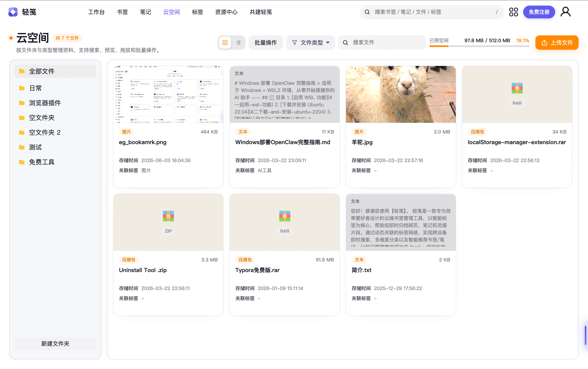Switch to grid view layout
This screenshot has height=369, width=588.
click(225, 42)
